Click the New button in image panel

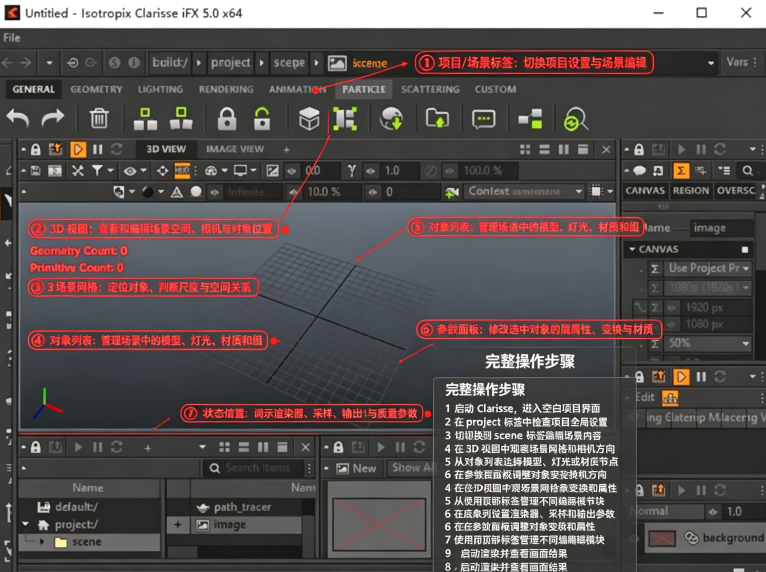pos(357,468)
